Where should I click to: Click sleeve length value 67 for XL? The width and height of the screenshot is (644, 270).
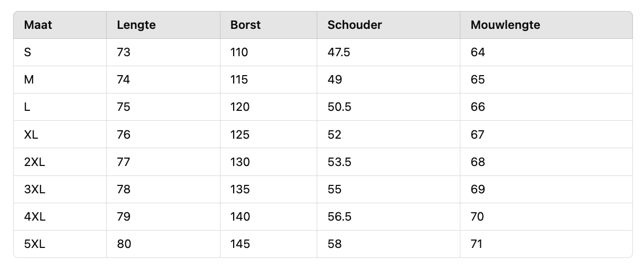(x=478, y=134)
